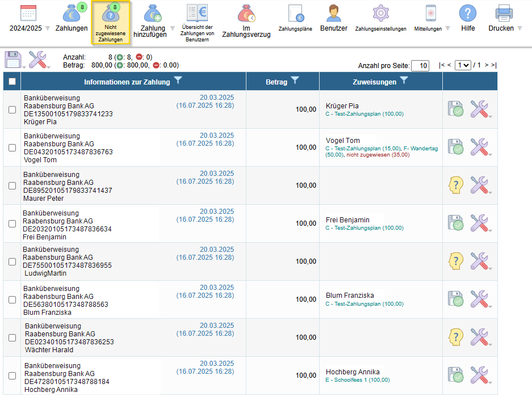Open the Hilfe question mark icon
Viewport: 532px width, 405px height.
[468, 13]
